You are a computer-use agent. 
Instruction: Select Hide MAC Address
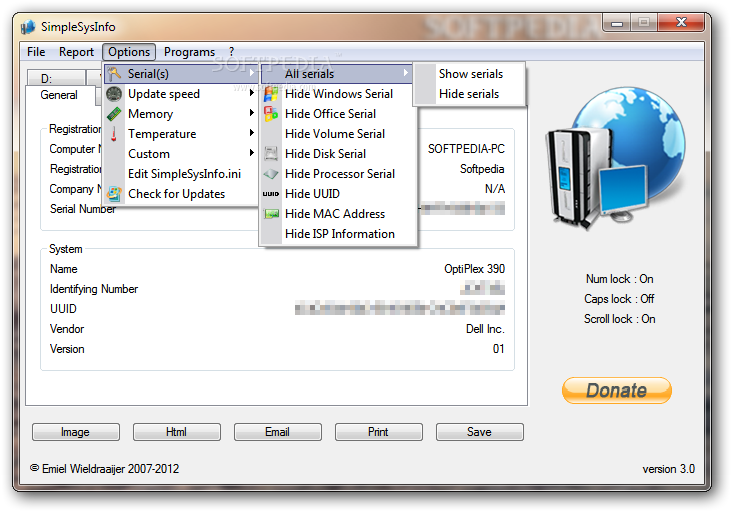(338, 214)
